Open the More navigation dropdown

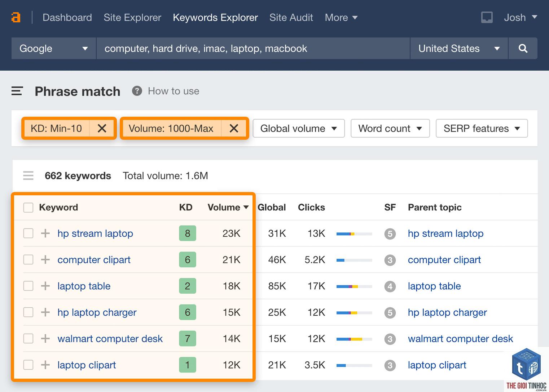(x=341, y=17)
